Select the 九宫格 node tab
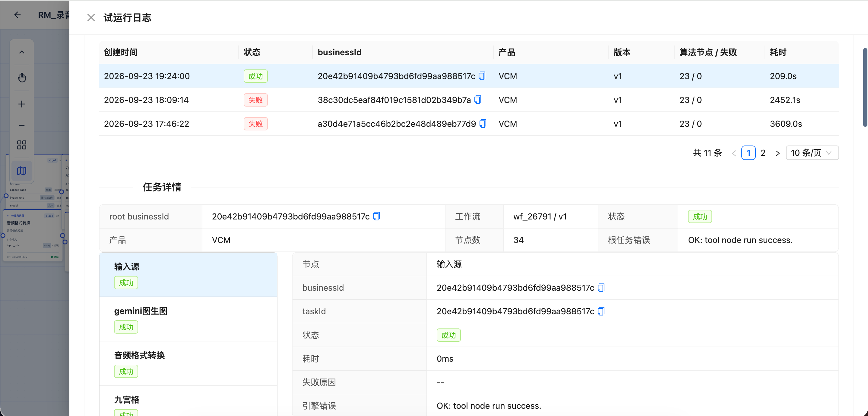The width and height of the screenshot is (868, 416). [188, 402]
